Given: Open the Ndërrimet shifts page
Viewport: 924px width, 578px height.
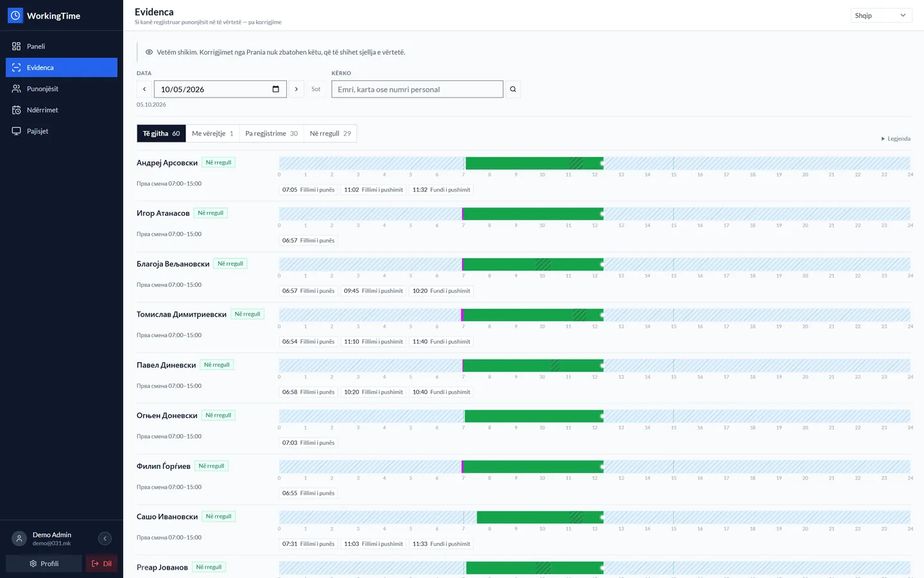Looking at the screenshot, I should pos(62,110).
